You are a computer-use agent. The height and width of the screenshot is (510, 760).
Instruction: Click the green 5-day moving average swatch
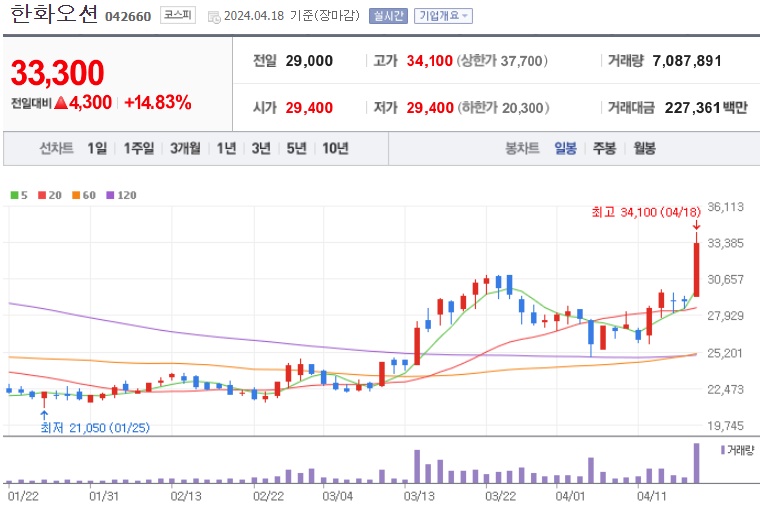pos(15,195)
